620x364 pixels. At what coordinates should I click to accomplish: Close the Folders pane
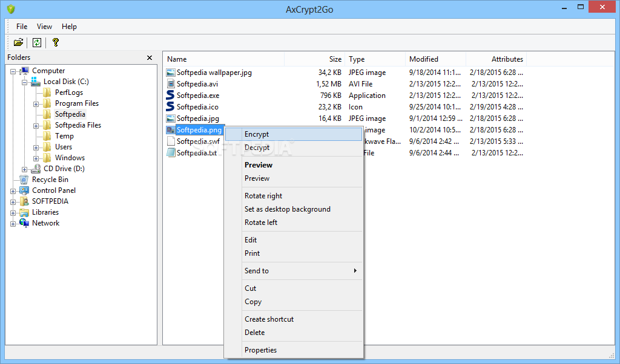coord(150,57)
